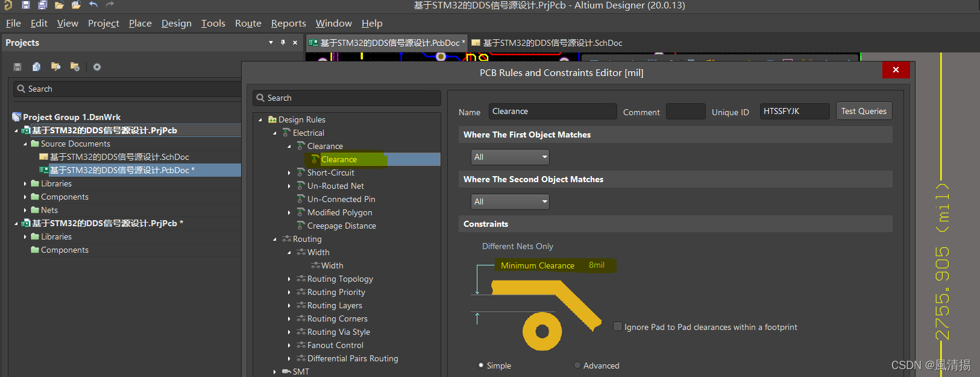The image size is (980, 377).
Task: Click the folder gear icon in the Projects panel
Action: pyautogui.click(x=75, y=66)
